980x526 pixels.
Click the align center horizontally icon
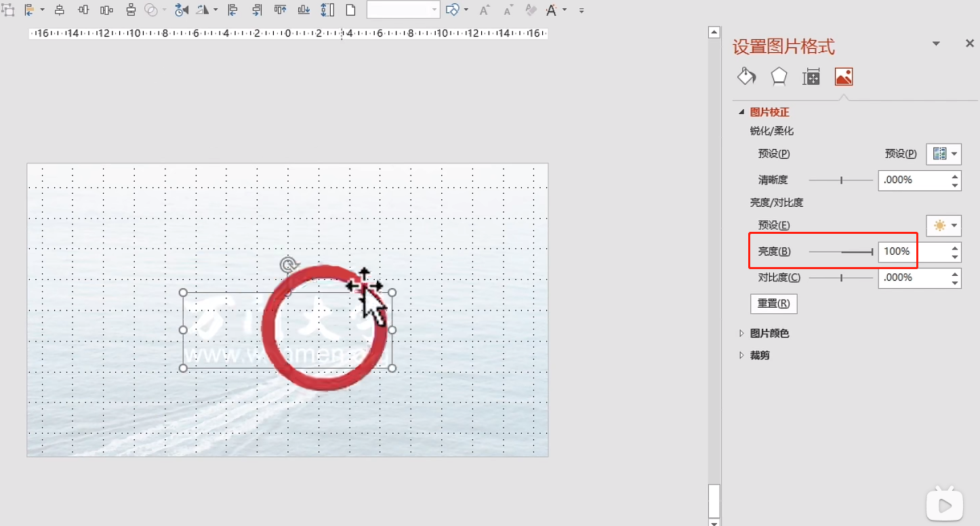[x=60, y=10]
